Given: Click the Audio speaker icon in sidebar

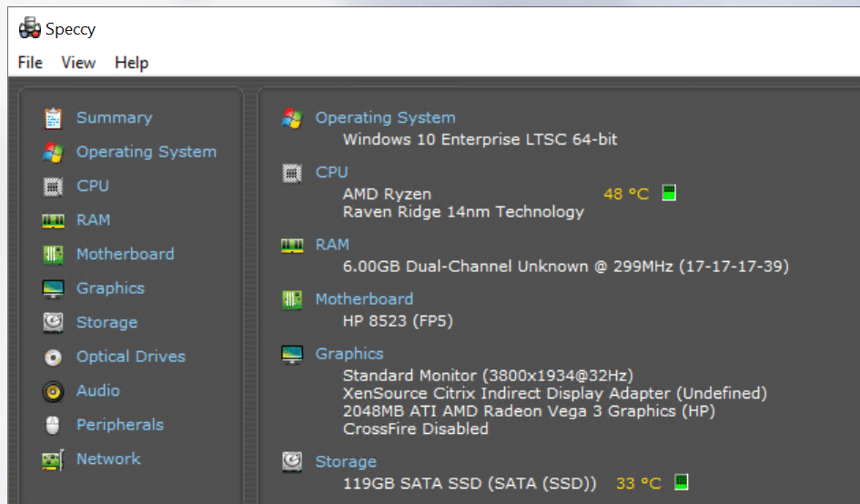Looking at the screenshot, I should click(53, 391).
